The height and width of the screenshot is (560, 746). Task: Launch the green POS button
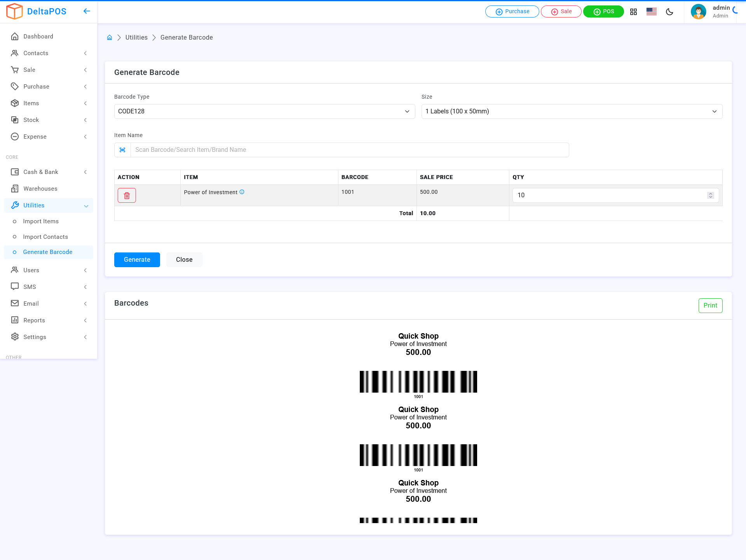603,12
